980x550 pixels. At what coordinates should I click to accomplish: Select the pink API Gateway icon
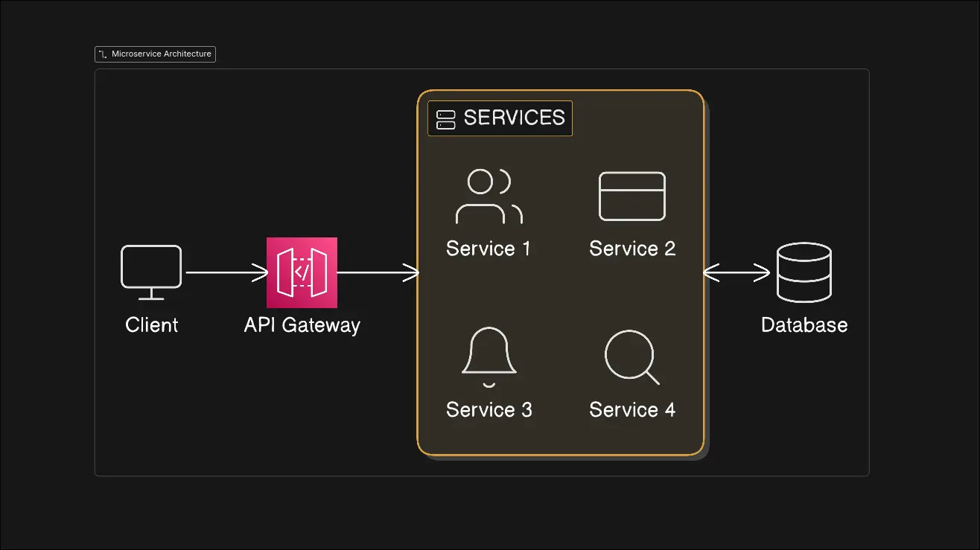click(302, 272)
